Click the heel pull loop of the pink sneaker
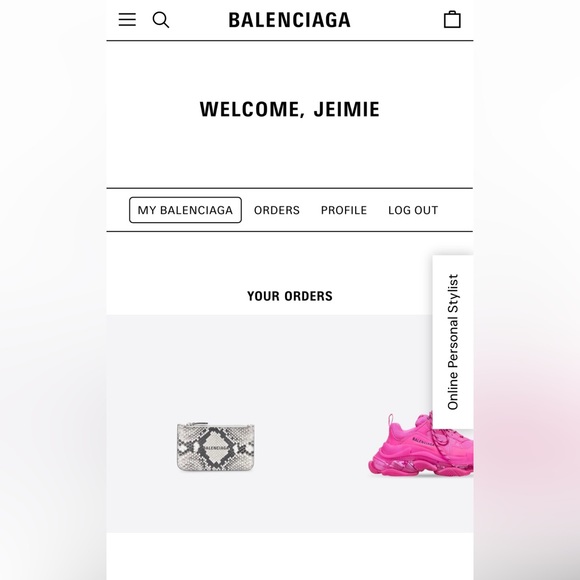The width and height of the screenshot is (580, 580). click(x=390, y=419)
